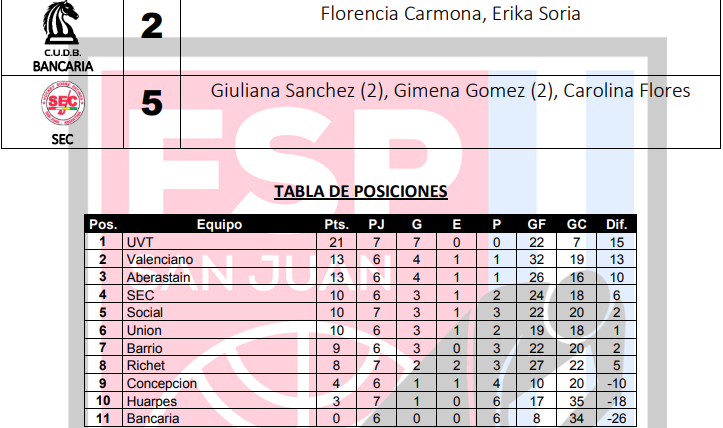Click the Bancaria horse logo
Image resolution: width=723 pixels, height=428 pixels.
point(62,22)
